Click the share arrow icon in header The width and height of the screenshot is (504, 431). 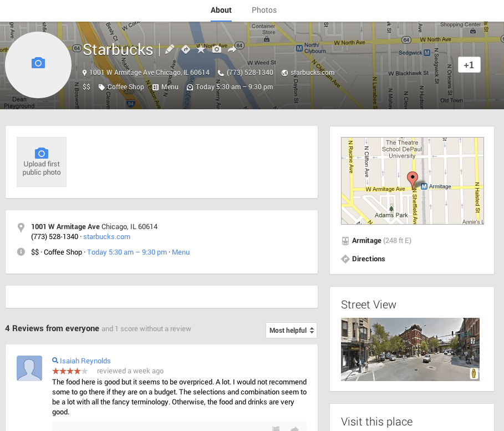[232, 49]
